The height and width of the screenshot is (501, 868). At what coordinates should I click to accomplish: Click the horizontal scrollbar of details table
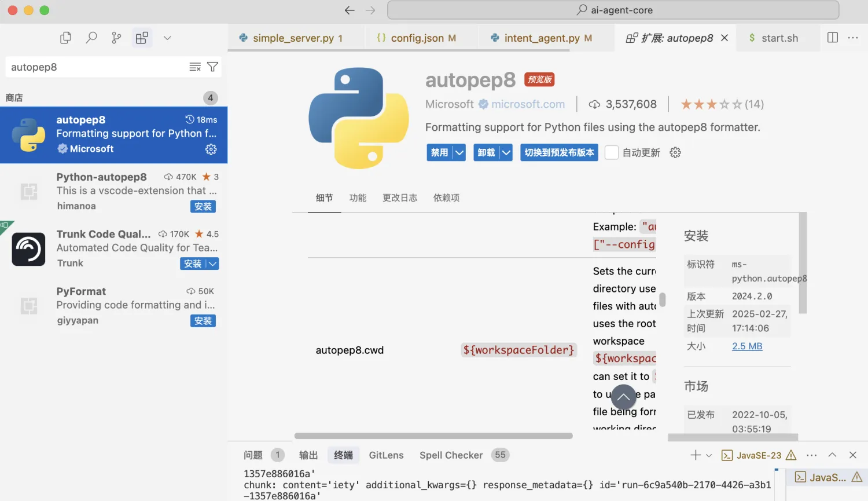(x=433, y=436)
